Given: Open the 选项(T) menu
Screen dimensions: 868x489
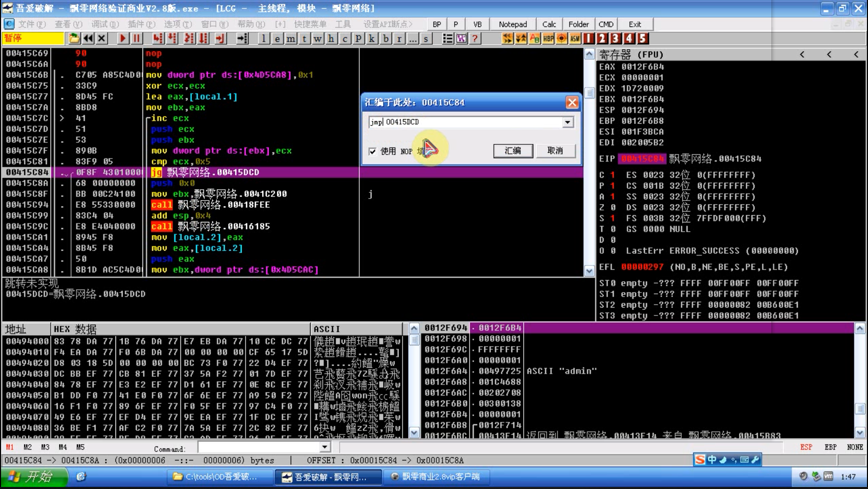Looking at the screenshot, I should (178, 24).
